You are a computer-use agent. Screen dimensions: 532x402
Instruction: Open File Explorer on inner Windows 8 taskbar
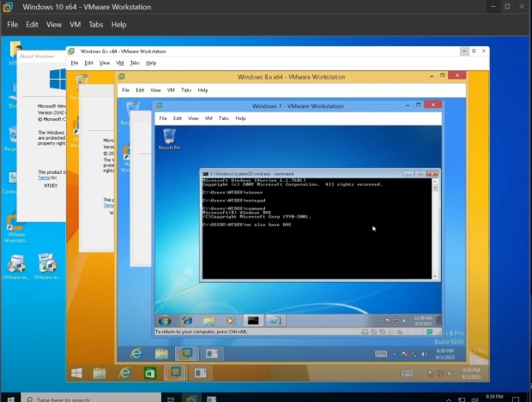(x=161, y=353)
